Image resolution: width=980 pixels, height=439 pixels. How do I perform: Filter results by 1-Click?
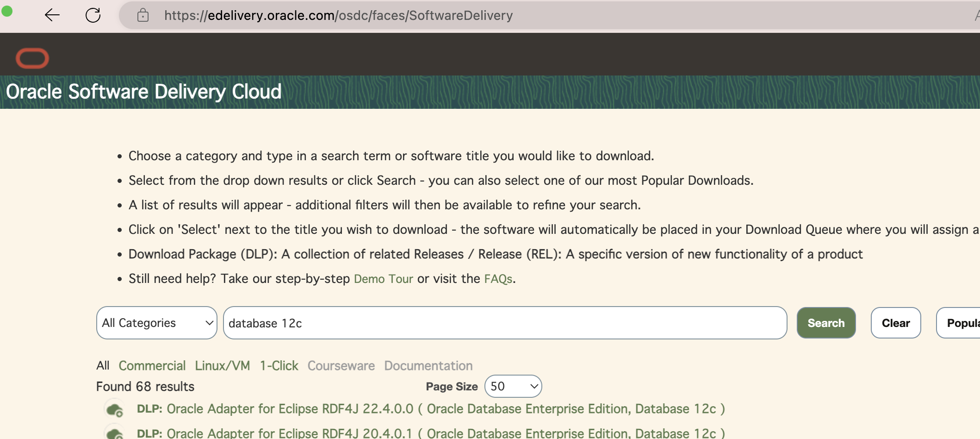pos(279,366)
